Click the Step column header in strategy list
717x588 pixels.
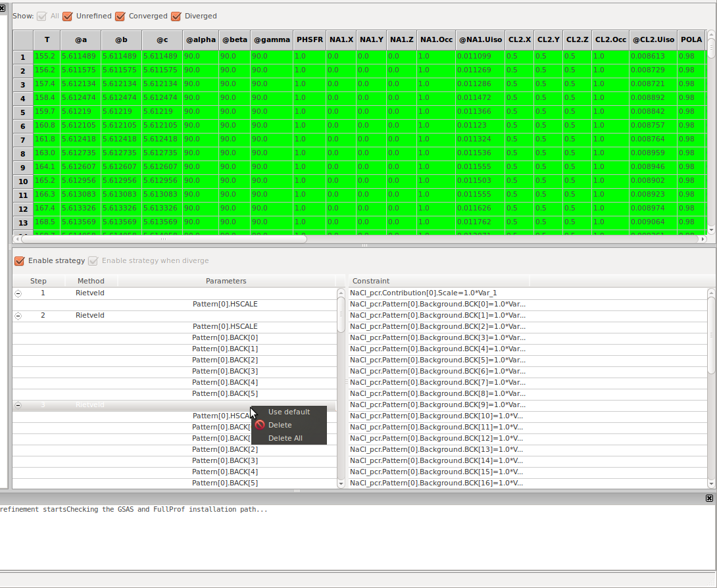(x=38, y=281)
